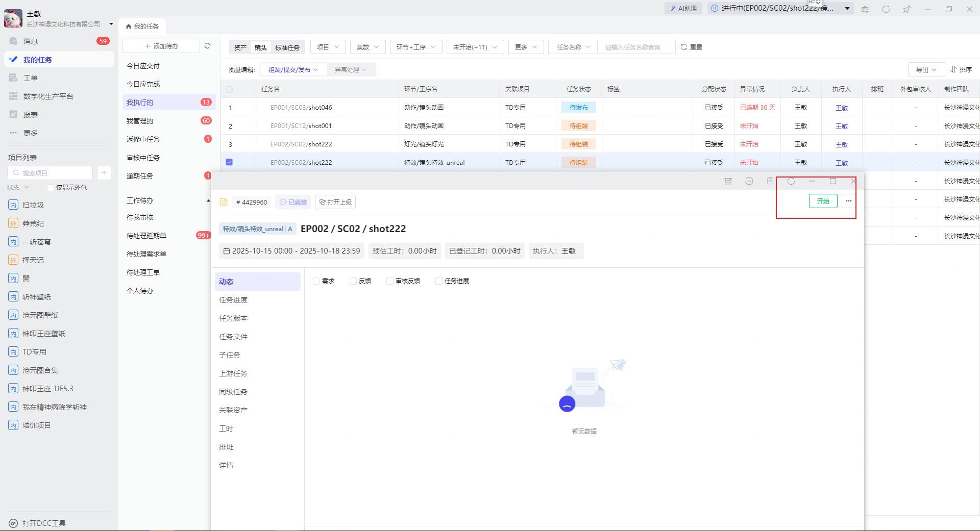
Task: Click the plus icon beside project search
Action: point(104,173)
